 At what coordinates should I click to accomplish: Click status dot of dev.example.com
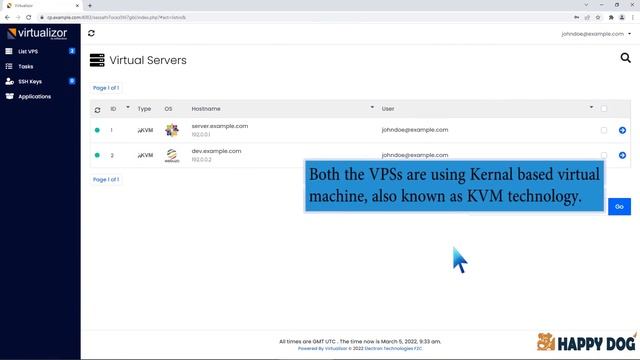(97, 155)
